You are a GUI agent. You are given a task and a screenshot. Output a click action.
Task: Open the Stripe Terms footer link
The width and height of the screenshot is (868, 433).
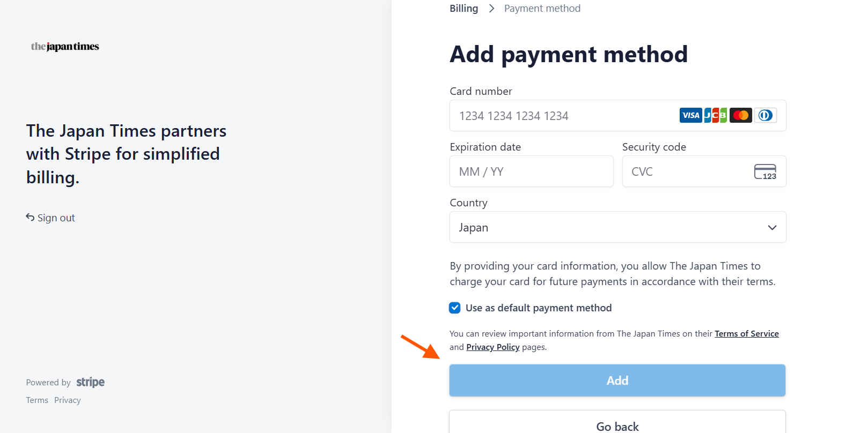coord(37,400)
